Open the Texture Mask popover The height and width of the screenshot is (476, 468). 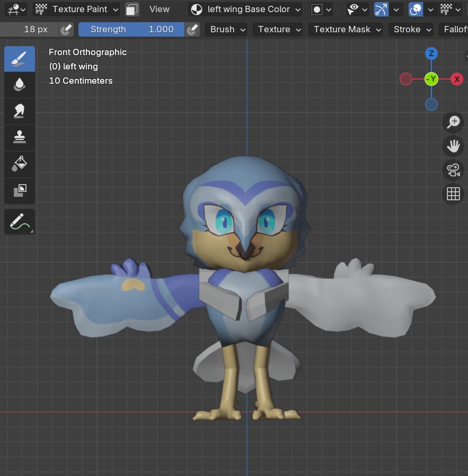[346, 30]
